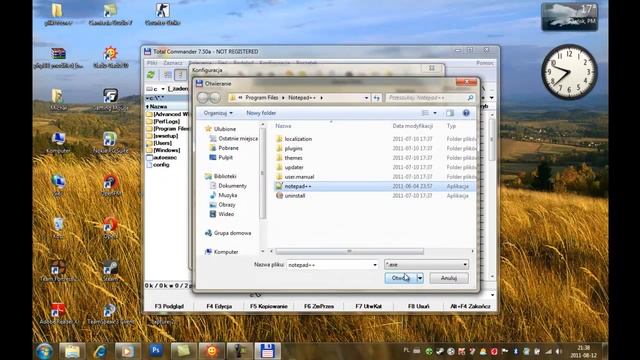Open the Organizuj menu
Screen dimensions: 640x360
coord(218,113)
